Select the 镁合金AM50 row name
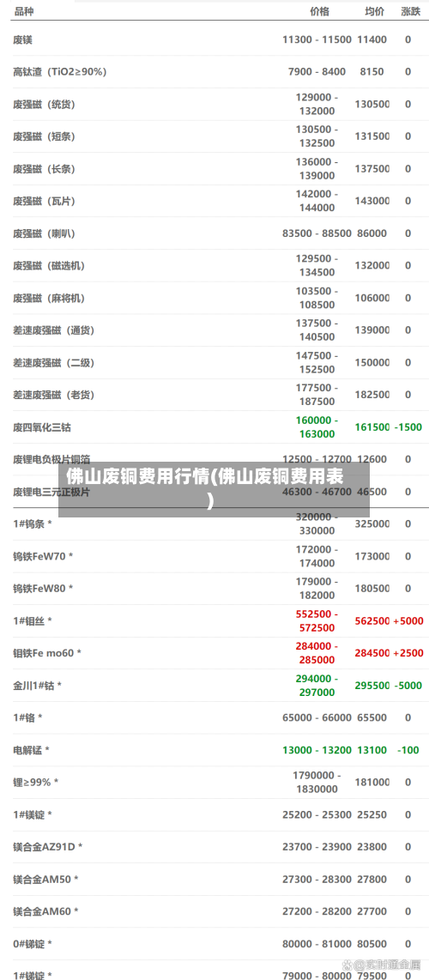 [45, 880]
